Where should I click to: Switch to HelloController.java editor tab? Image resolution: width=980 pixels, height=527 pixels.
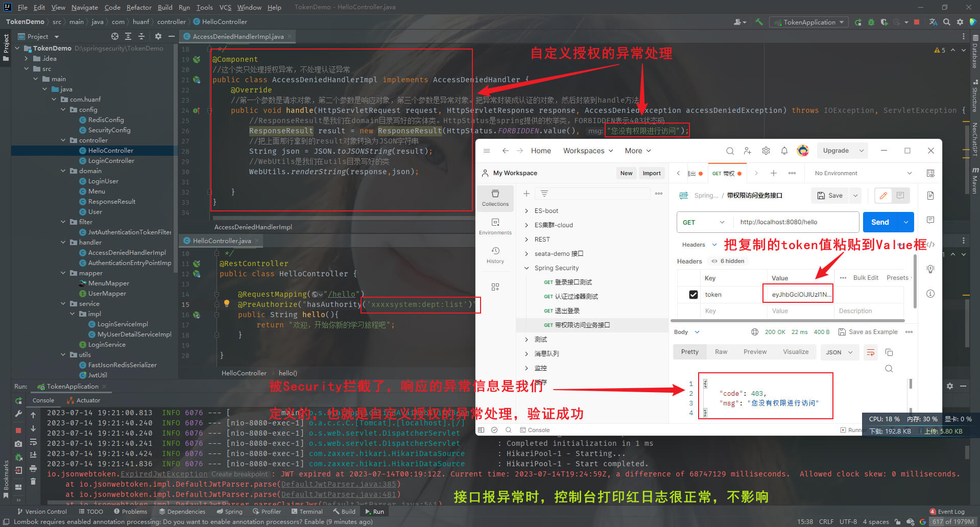pos(222,241)
